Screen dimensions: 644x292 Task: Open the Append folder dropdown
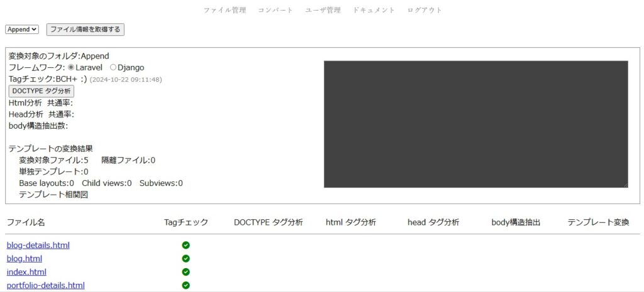(22, 30)
